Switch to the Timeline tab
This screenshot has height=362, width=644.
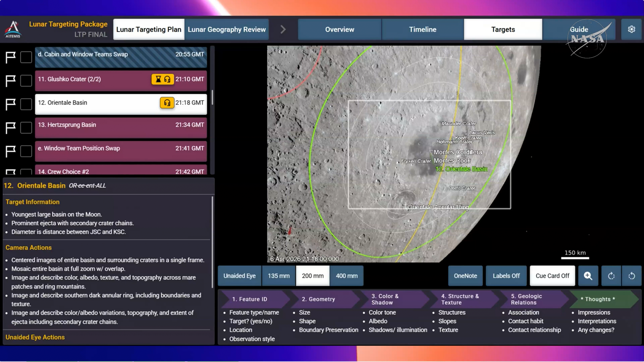click(422, 29)
